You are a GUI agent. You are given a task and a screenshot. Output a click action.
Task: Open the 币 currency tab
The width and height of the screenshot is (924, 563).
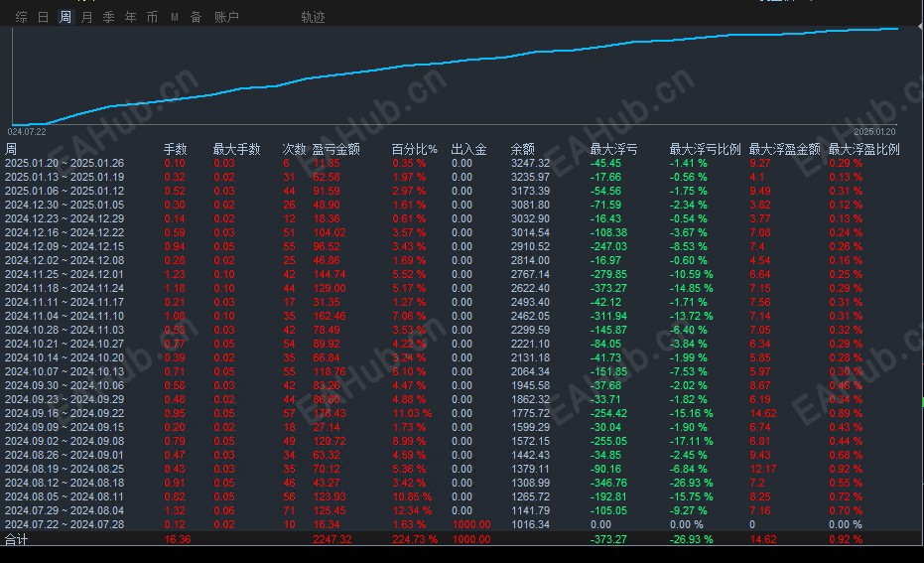click(x=152, y=17)
